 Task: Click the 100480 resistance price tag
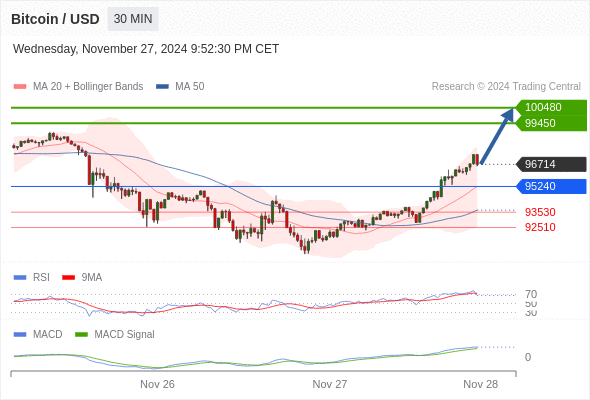coord(551,107)
